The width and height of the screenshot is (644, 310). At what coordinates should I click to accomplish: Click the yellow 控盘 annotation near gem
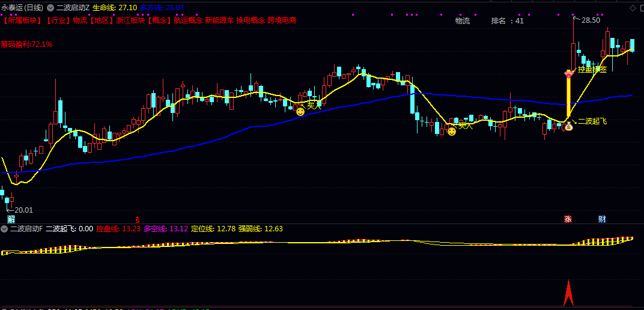point(592,70)
